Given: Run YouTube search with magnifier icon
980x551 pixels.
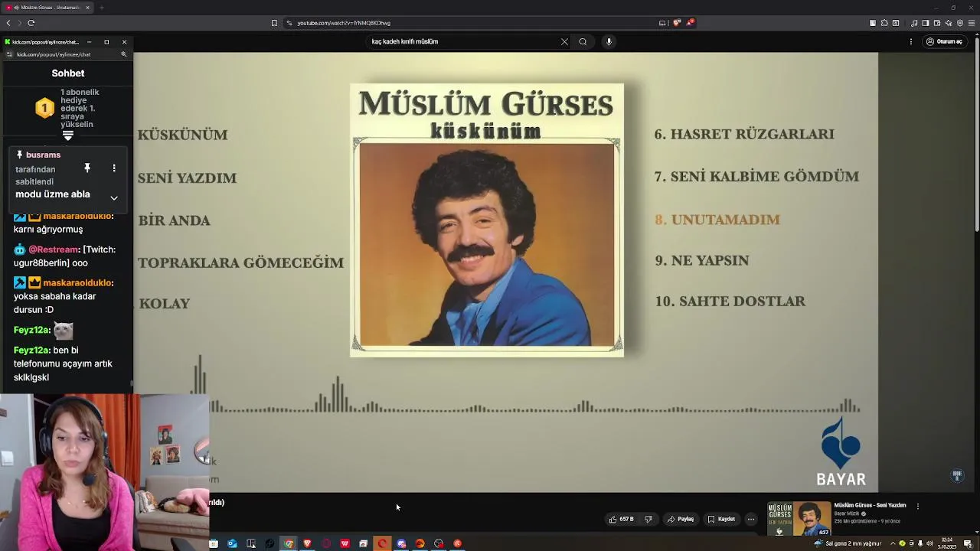Looking at the screenshot, I should click(583, 42).
